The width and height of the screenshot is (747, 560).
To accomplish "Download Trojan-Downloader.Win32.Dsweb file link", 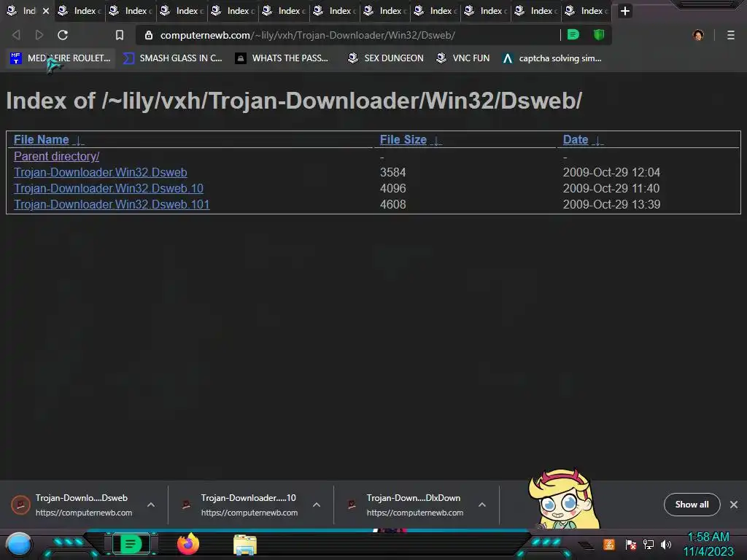I will [101, 172].
